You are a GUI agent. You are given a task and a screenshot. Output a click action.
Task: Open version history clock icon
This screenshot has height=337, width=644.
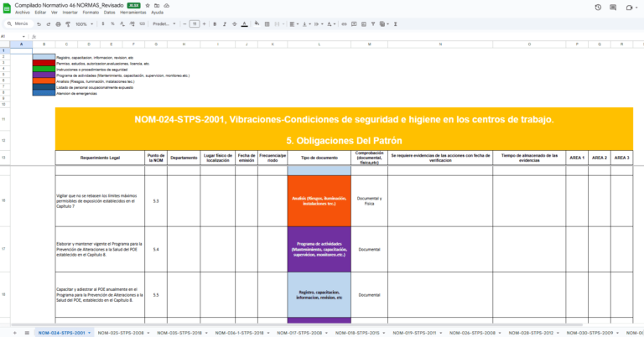pos(596,8)
